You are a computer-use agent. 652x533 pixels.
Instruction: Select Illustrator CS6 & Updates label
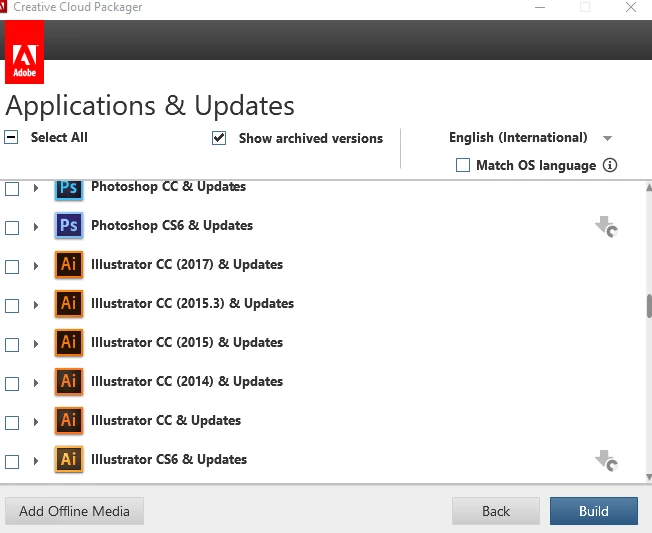[x=169, y=459]
